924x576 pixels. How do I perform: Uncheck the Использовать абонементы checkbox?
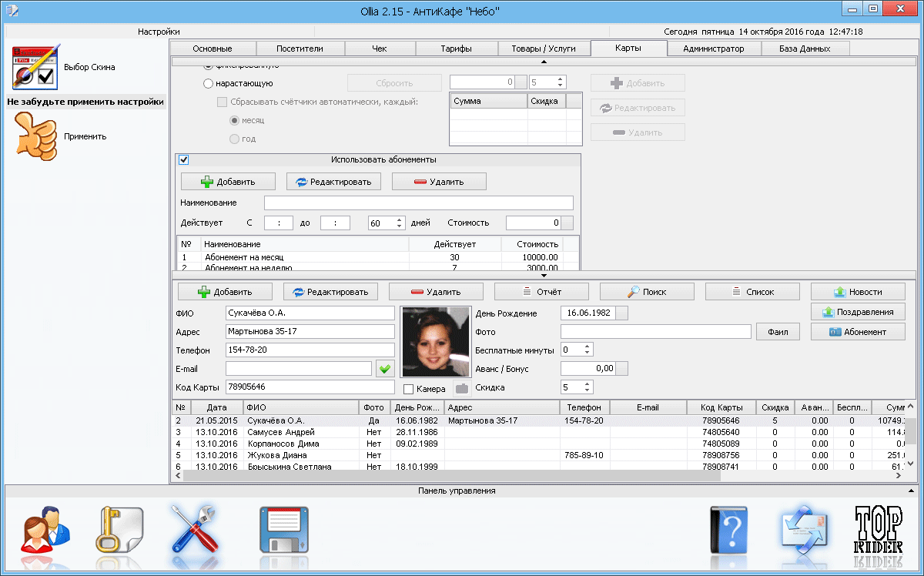click(x=184, y=160)
